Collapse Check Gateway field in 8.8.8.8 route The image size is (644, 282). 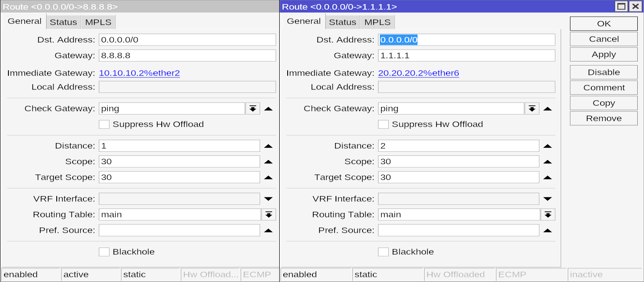click(268, 108)
